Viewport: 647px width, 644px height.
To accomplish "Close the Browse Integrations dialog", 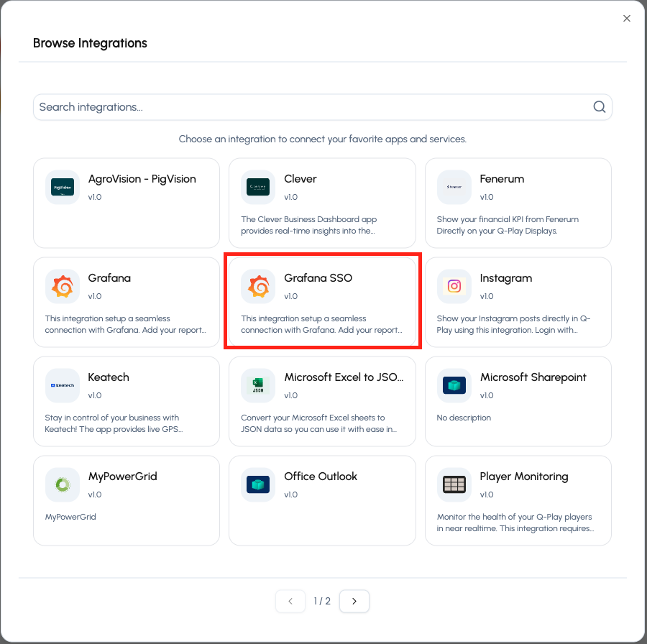I will coord(626,18).
